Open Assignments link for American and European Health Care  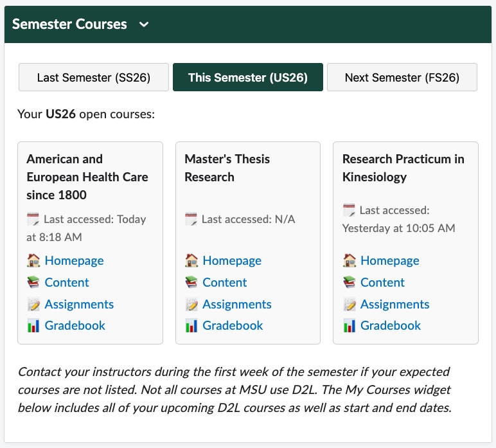(79, 304)
